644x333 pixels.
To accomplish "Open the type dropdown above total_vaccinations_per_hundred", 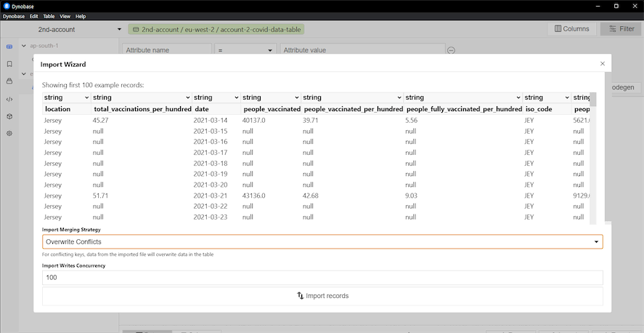I will pyautogui.click(x=142, y=97).
